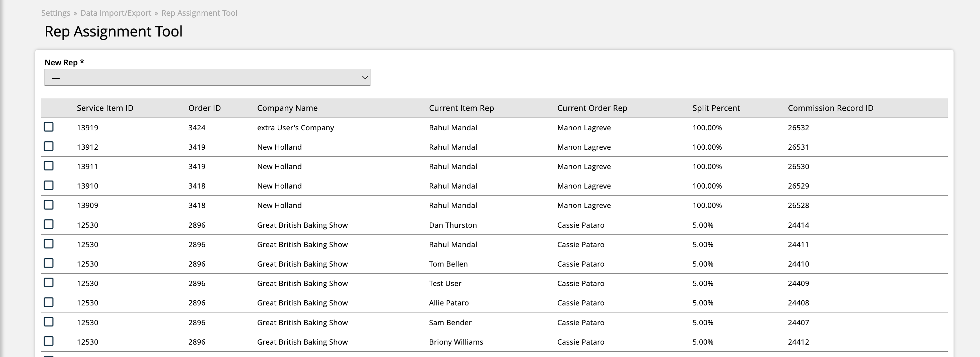Toggle the checkbox for service item 13910

point(49,185)
